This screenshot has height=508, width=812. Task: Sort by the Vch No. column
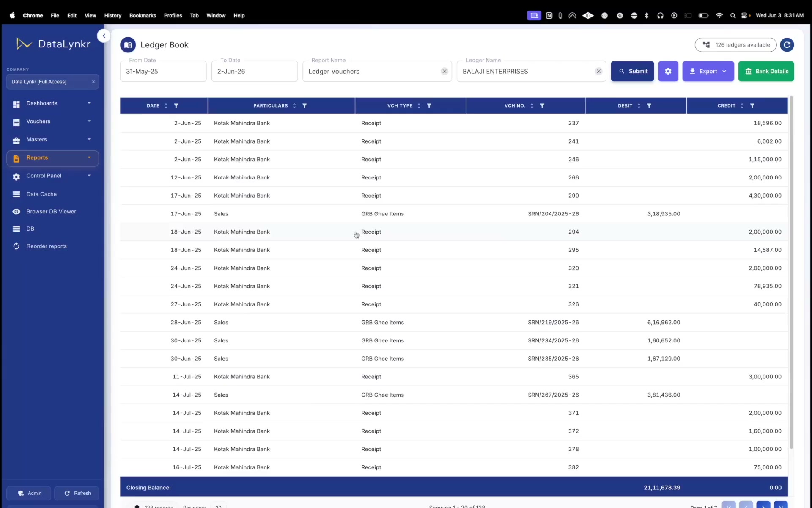tap(532, 106)
